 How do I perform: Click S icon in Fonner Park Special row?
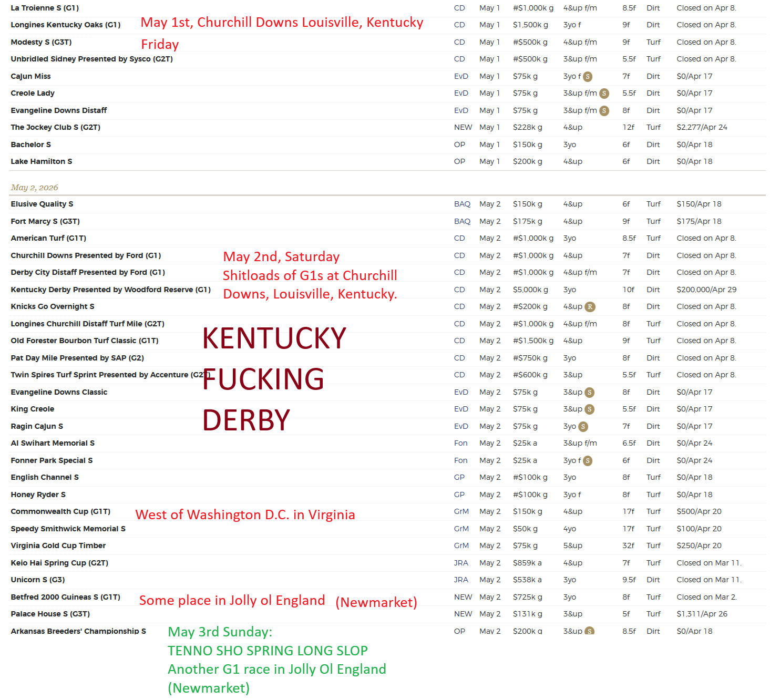pyautogui.click(x=588, y=461)
